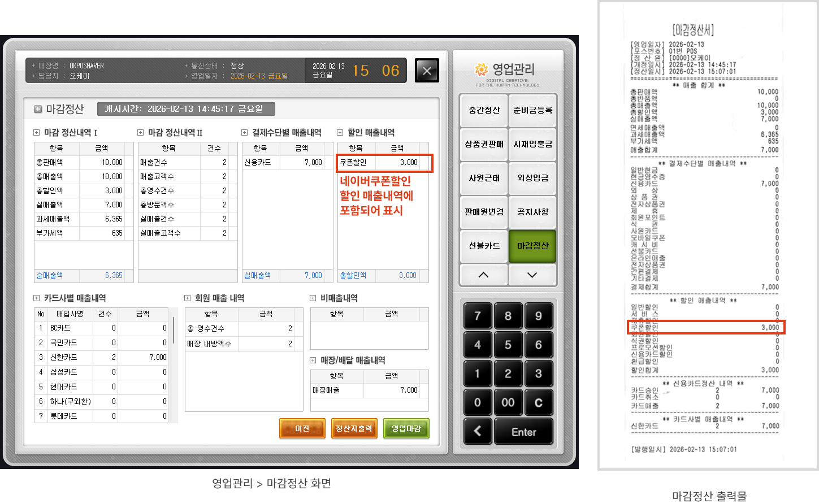Open the 준비금등록 menu
Image resolution: width=819 pixels, height=504 pixels.
pyautogui.click(x=532, y=111)
